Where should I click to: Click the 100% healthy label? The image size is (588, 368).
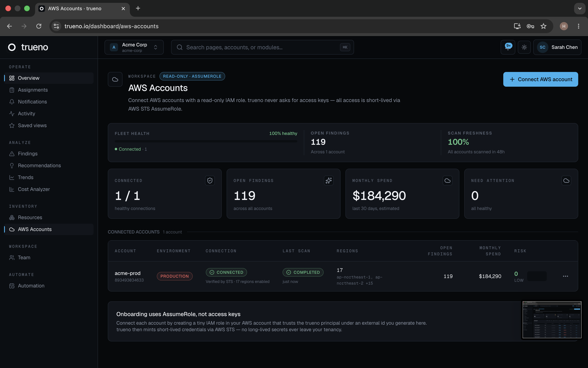(283, 134)
